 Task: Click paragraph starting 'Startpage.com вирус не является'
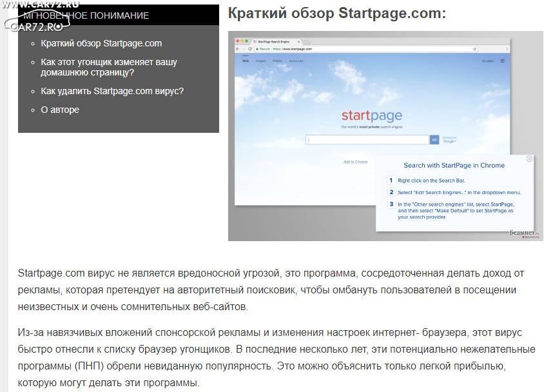(x=271, y=289)
